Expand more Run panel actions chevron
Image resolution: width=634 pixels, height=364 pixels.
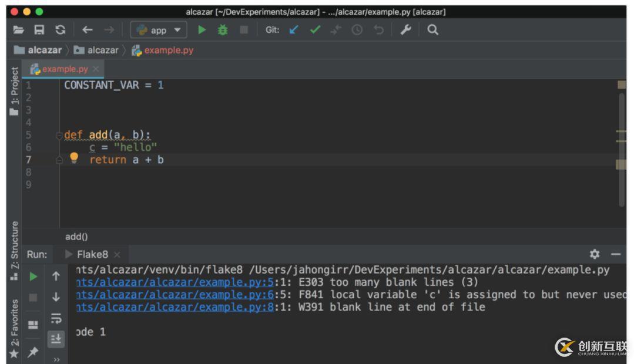coord(56,359)
